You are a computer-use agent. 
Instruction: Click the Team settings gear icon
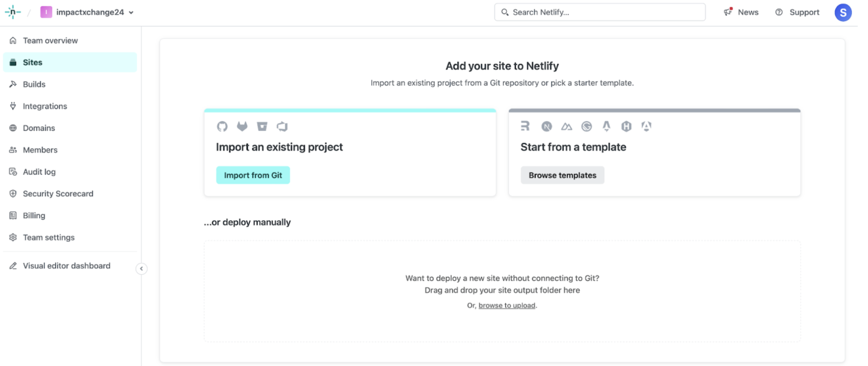point(13,237)
